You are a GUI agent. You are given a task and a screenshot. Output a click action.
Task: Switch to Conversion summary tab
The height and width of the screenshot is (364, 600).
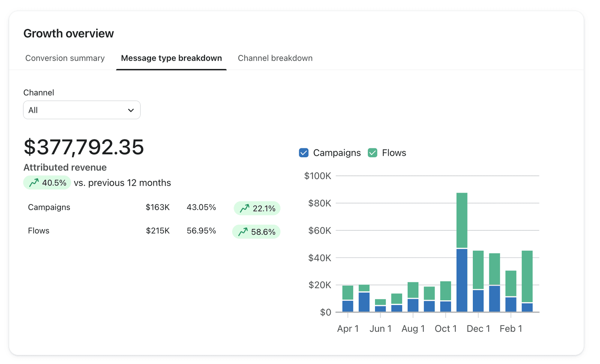coord(65,58)
